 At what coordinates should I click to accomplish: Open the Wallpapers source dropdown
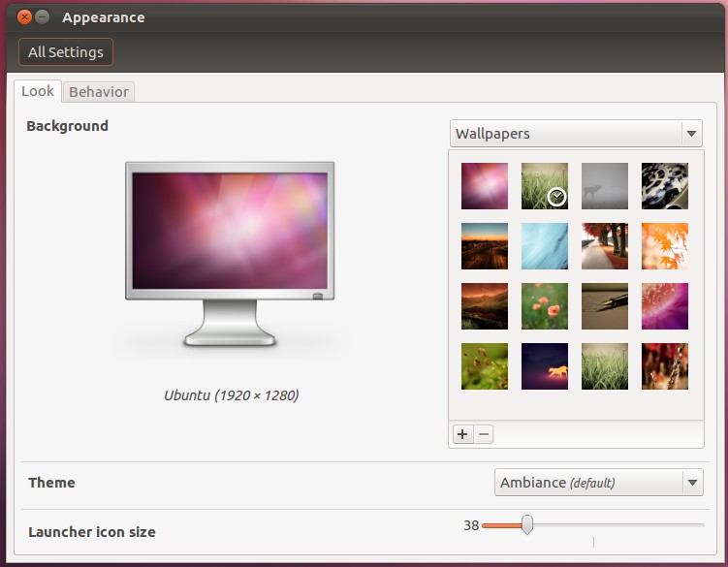576,134
